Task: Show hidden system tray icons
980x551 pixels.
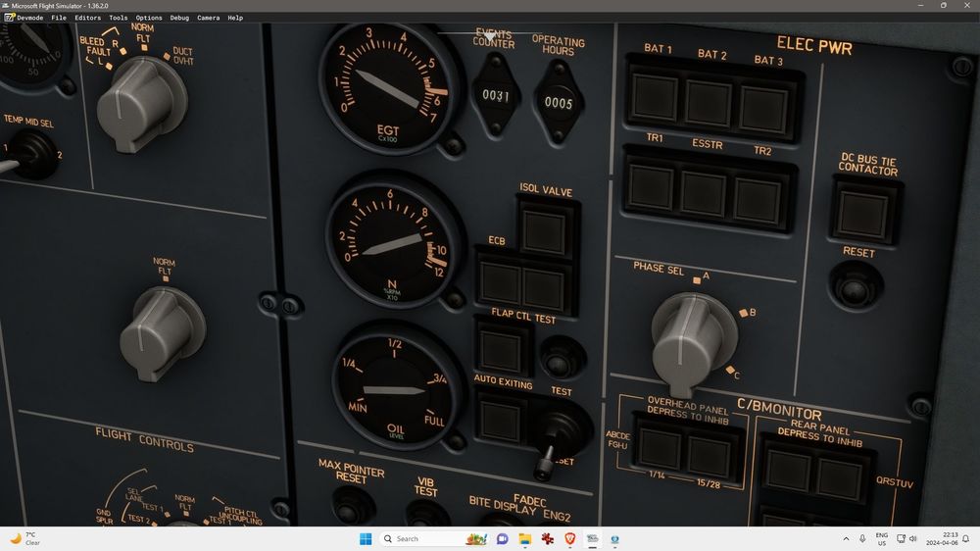Action: coord(846,538)
